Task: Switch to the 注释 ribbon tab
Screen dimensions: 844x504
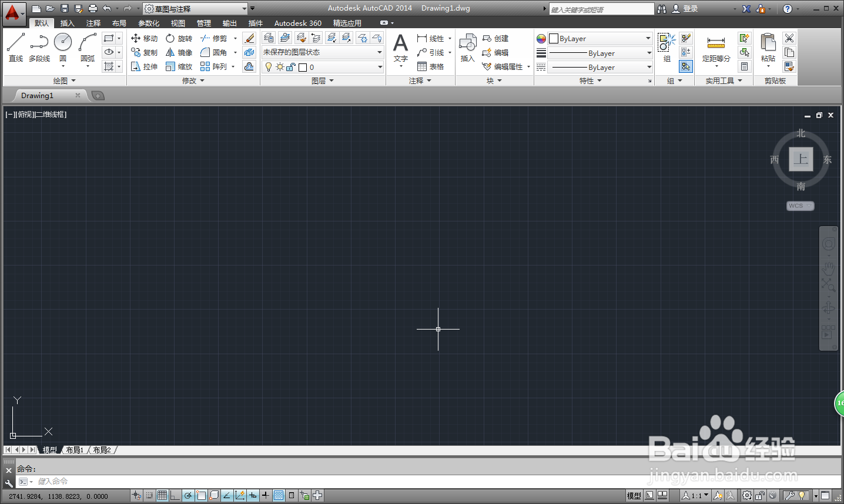Action: click(93, 23)
